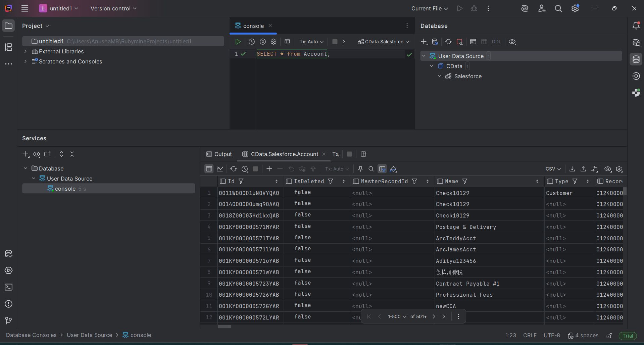Switch to the Output tab
Viewport: 644px width, 345px height.
pyautogui.click(x=222, y=154)
